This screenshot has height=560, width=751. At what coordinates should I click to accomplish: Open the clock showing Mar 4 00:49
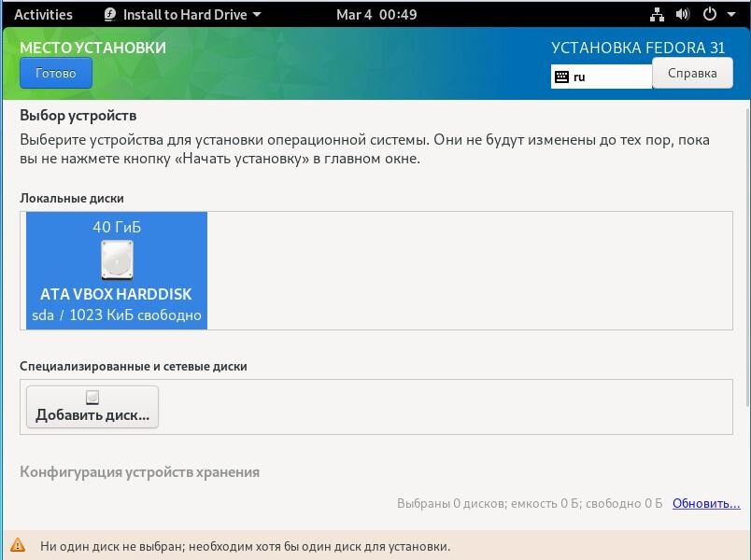(376, 14)
